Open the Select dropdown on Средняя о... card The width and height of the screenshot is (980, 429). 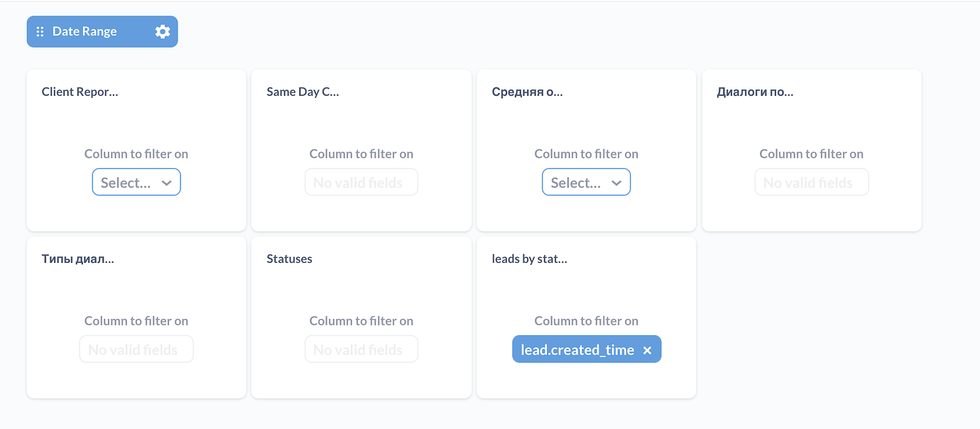pyautogui.click(x=586, y=182)
